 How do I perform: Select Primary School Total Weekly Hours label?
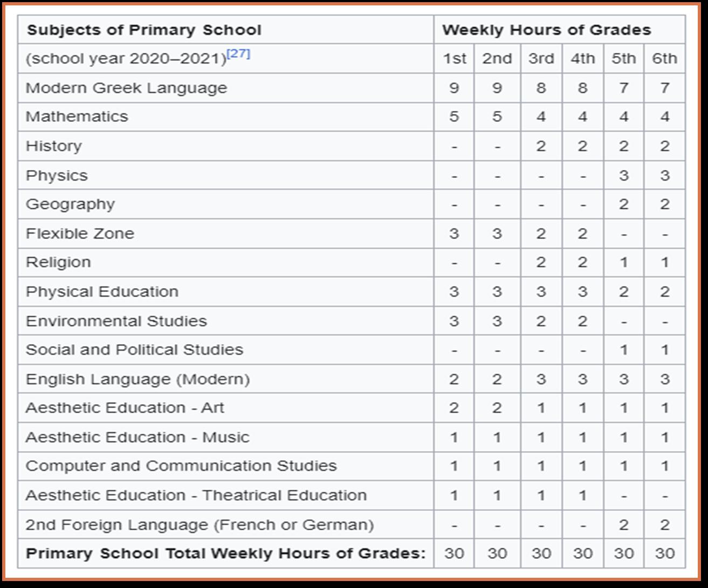tap(226, 553)
